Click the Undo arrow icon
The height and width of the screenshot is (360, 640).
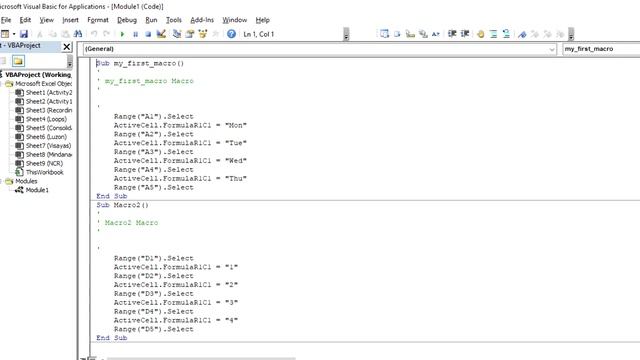[x=94, y=34]
